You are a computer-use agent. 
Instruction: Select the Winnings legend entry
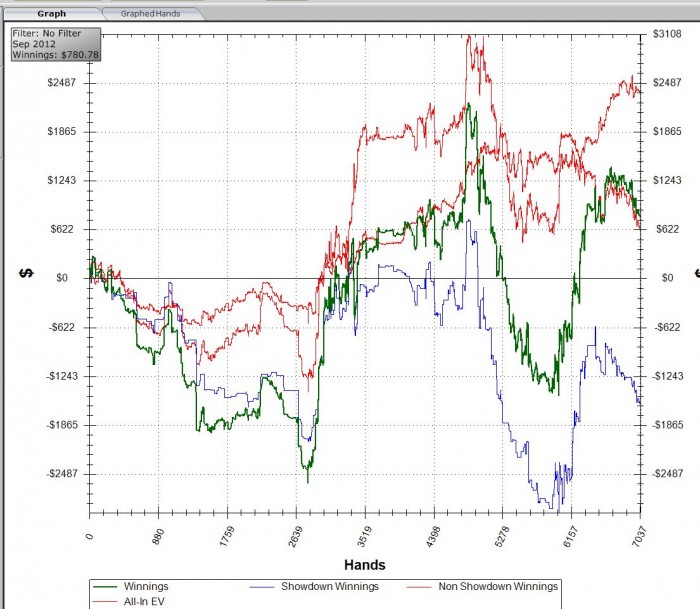tap(146, 586)
